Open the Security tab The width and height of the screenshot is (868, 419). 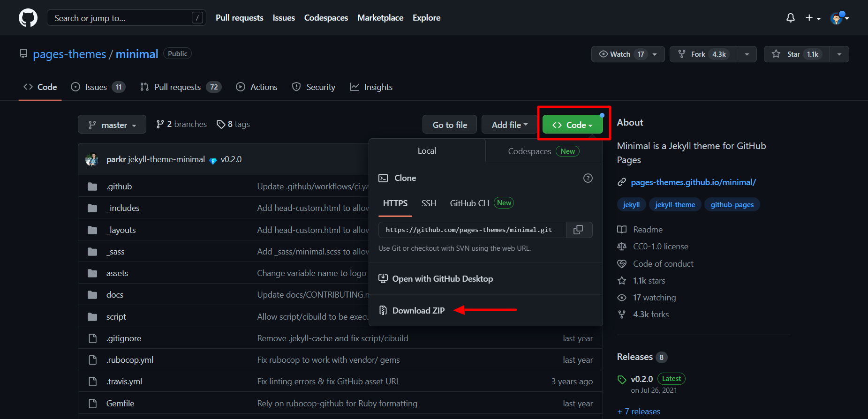pos(314,87)
